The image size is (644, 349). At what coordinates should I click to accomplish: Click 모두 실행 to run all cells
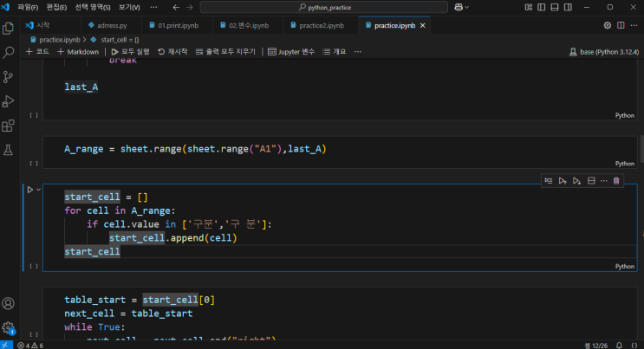click(129, 52)
